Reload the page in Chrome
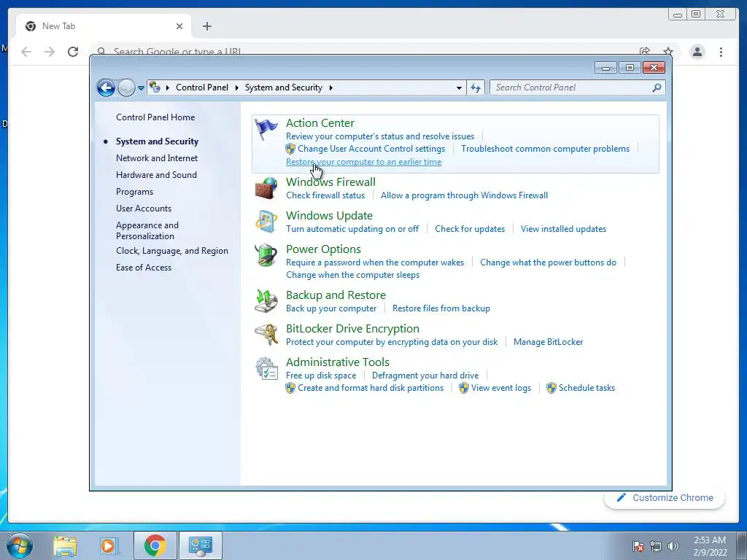 [73, 52]
